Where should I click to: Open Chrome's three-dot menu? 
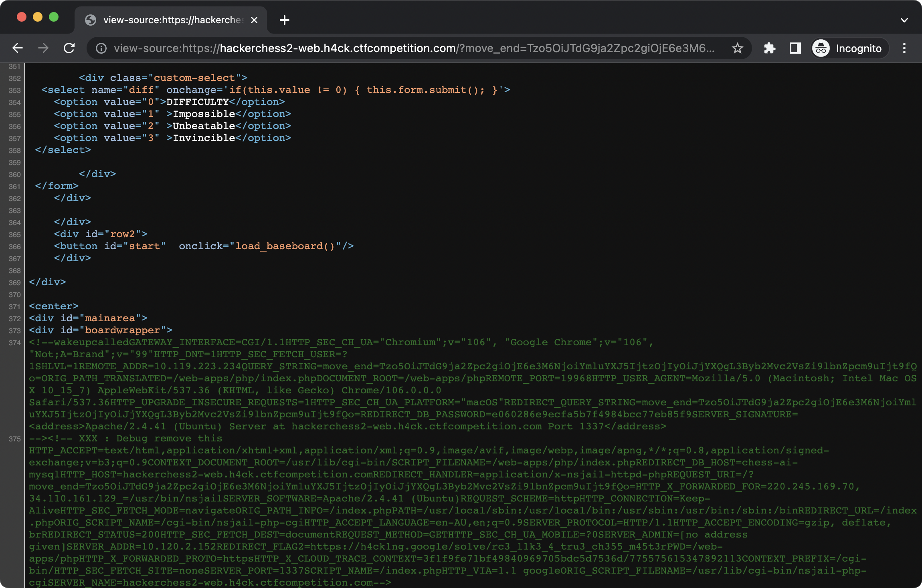904,48
